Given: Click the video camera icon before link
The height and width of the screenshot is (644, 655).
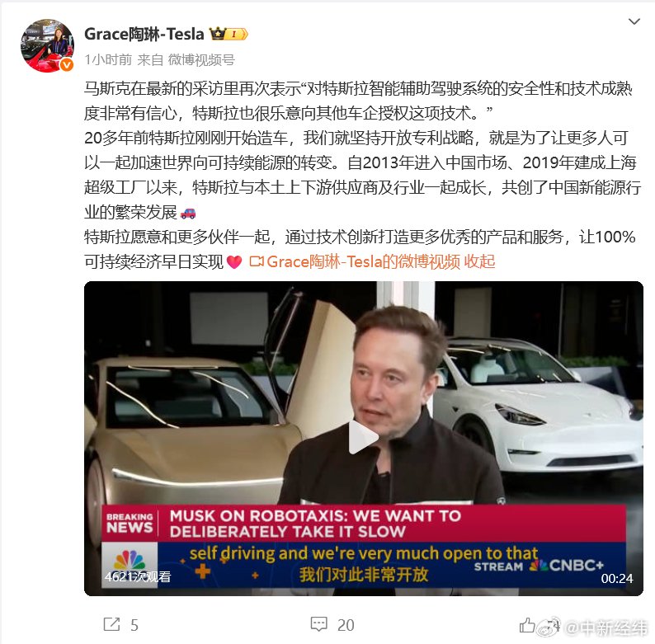Looking at the screenshot, I should (x=256, y=262).
